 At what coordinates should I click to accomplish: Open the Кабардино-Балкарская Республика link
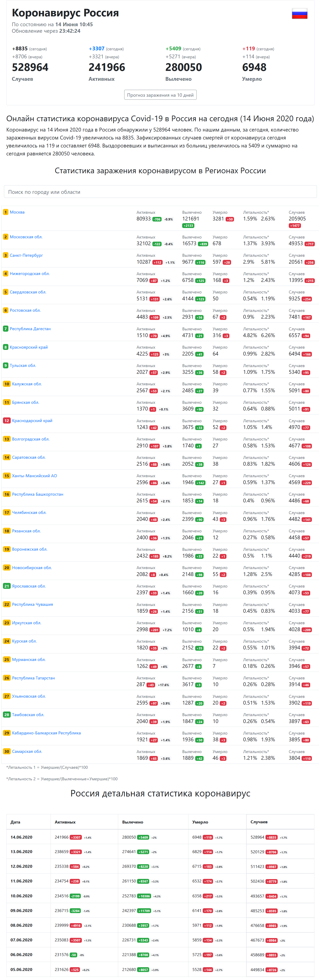pos(46,733)
